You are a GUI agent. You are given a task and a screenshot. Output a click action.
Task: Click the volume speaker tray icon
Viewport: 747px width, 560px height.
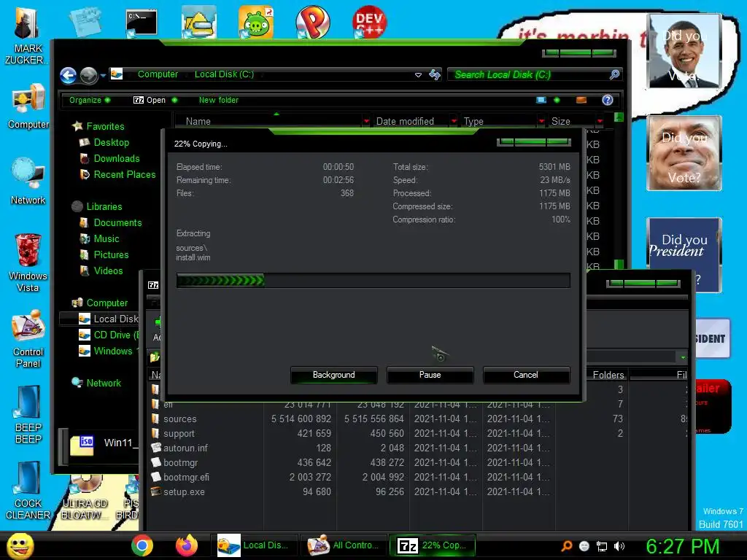click(619, 546)
